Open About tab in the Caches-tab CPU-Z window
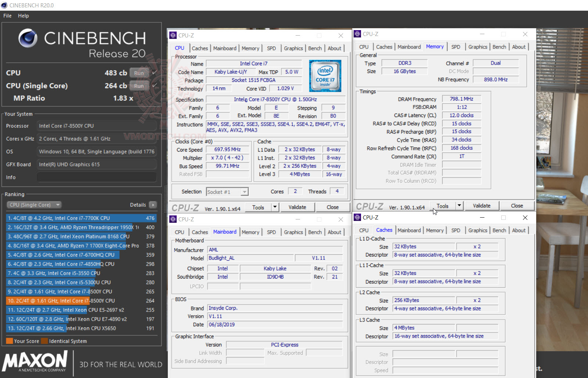Screen dimensions: 588x378 519,230
